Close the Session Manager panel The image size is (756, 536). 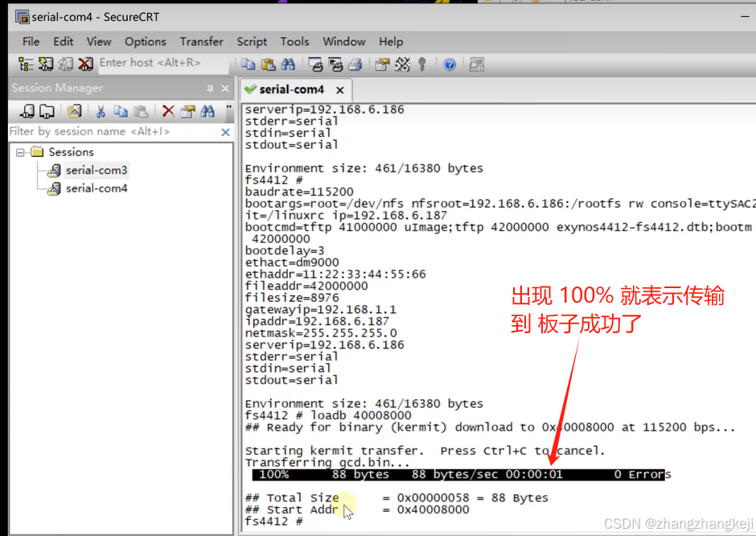point(224,89)
